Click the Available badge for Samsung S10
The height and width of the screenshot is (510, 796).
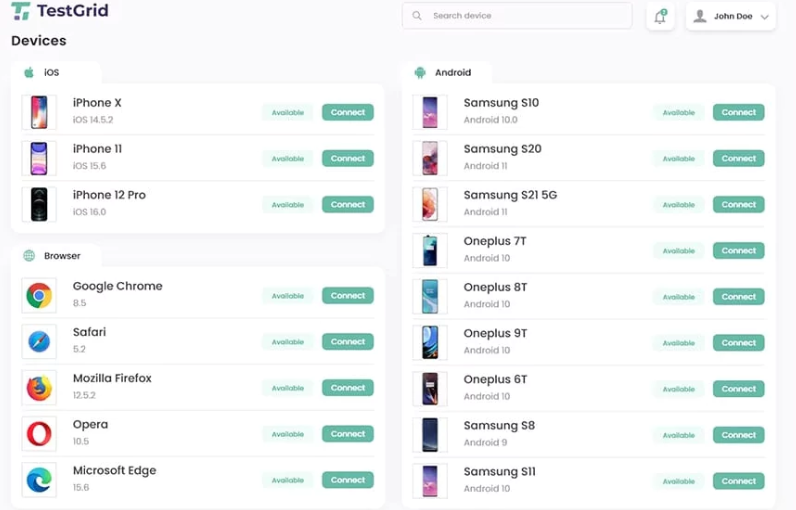(x=679, y=113)
